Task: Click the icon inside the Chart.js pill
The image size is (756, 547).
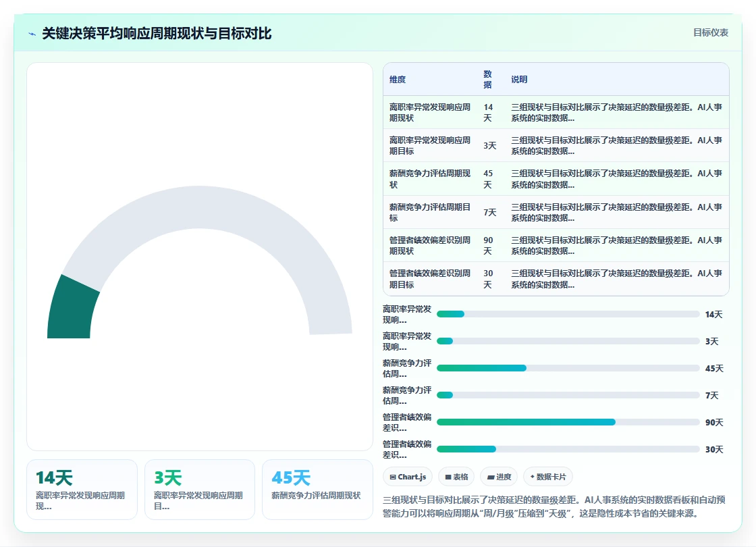Action: [393, 477]
